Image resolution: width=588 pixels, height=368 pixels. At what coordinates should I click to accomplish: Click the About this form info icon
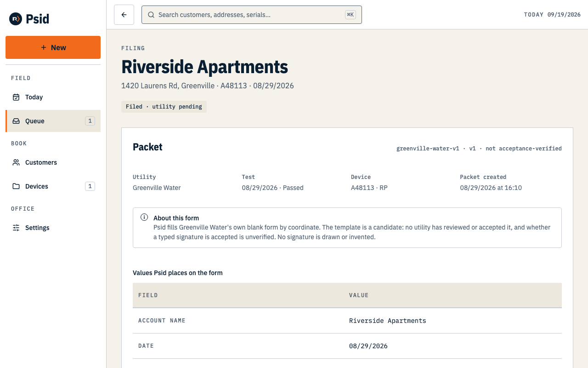(x=144, y=218)
